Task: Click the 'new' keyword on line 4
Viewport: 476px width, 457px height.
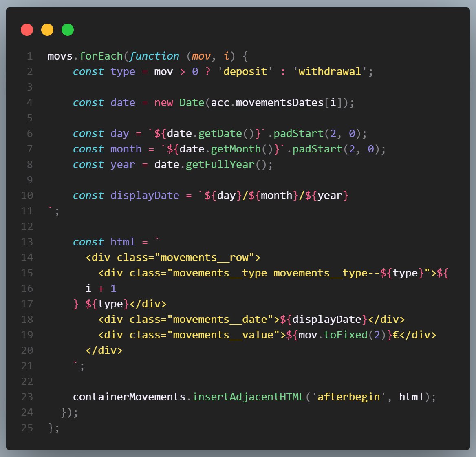Action: click(164, 103)
